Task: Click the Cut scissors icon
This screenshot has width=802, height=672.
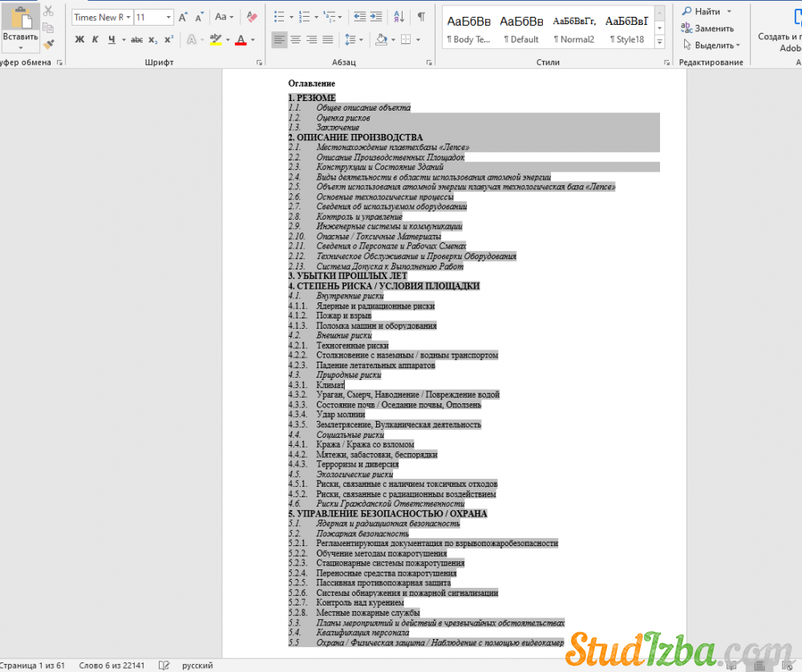Action: [x=49, y=10]
